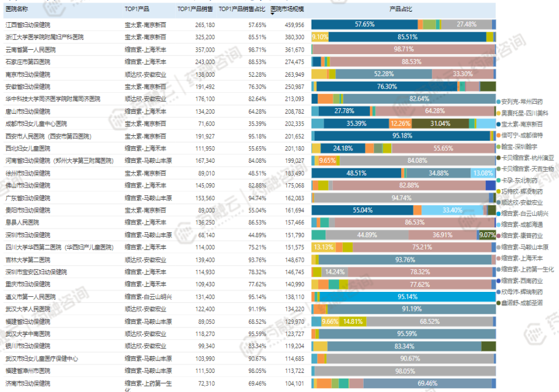559x392 pixels.
Task: Click the 医院市场规模 column header
Action: 287,9
